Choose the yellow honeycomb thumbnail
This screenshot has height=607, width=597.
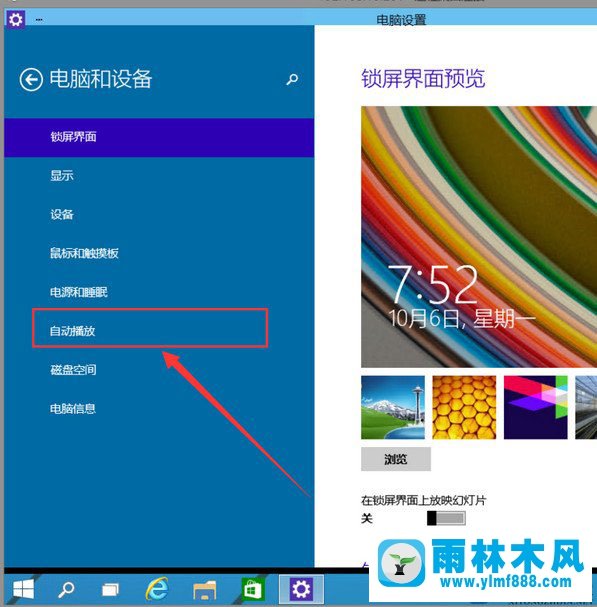464,407
